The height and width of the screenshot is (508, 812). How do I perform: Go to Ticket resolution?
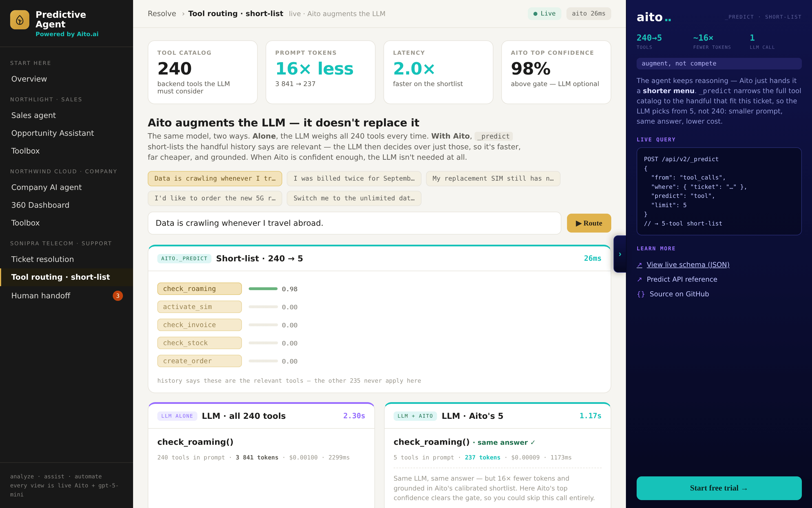pos(67,259)
